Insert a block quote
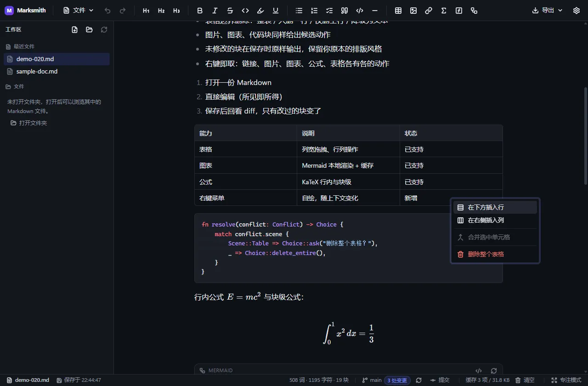The image size is (588, 386). pyautogui.click(x=345, y=11)
